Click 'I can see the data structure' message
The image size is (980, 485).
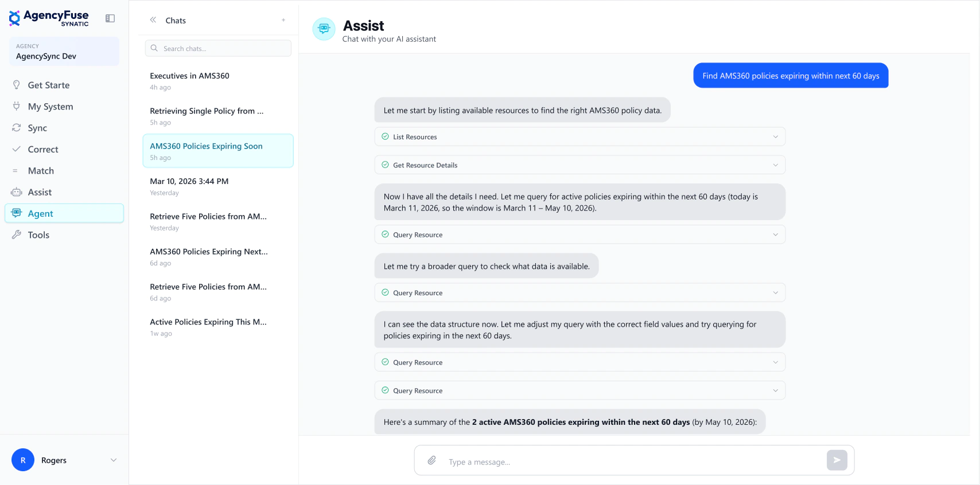(x=580, y=330)
